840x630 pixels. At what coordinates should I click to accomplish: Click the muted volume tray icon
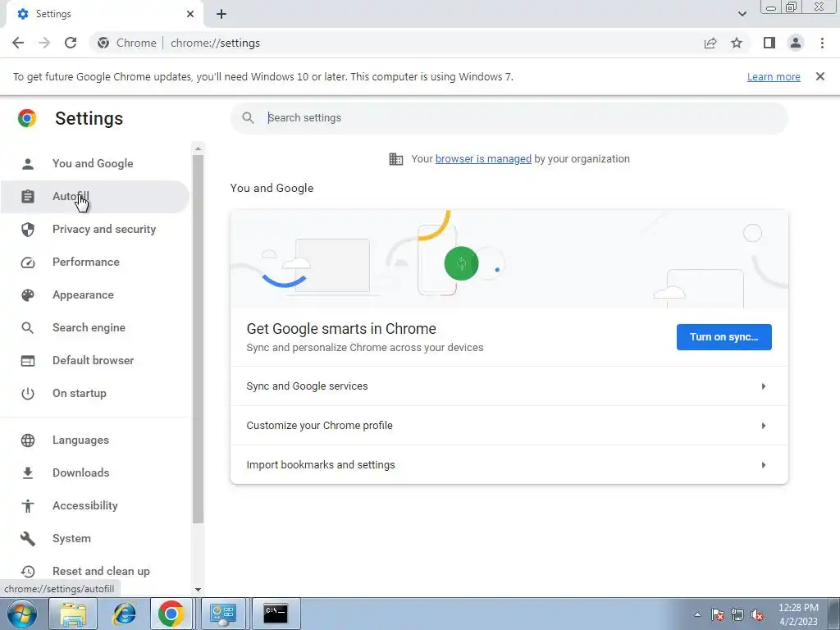(x=757, y=614)
